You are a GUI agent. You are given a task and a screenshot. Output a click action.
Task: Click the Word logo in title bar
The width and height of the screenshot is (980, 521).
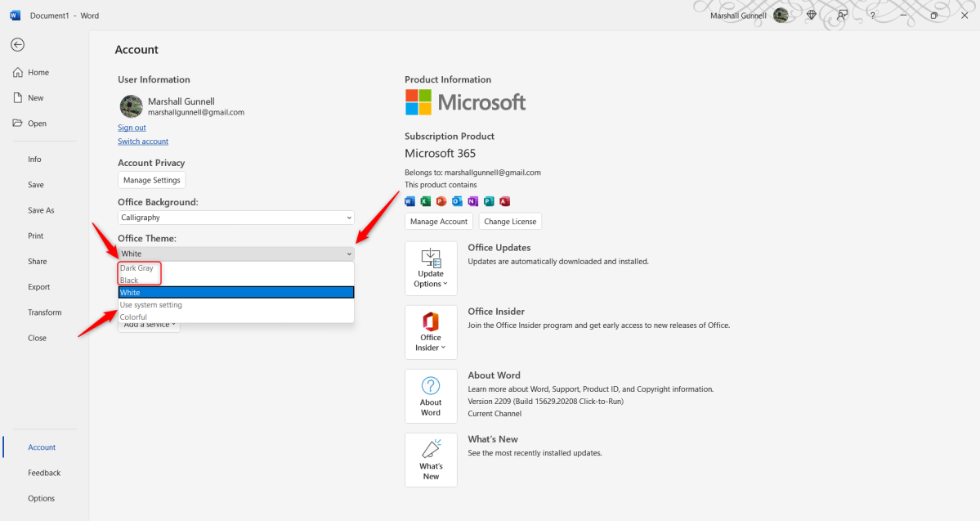[15, 15]
